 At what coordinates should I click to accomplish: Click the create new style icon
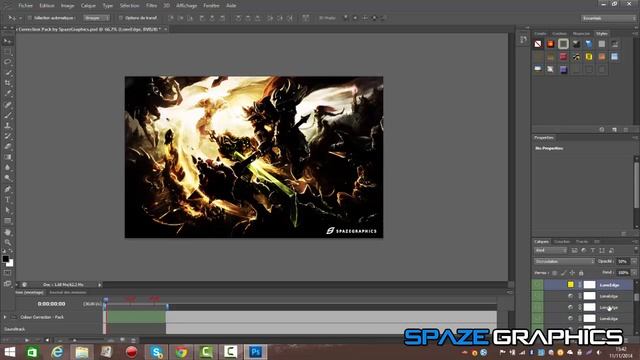coord(614,129)
